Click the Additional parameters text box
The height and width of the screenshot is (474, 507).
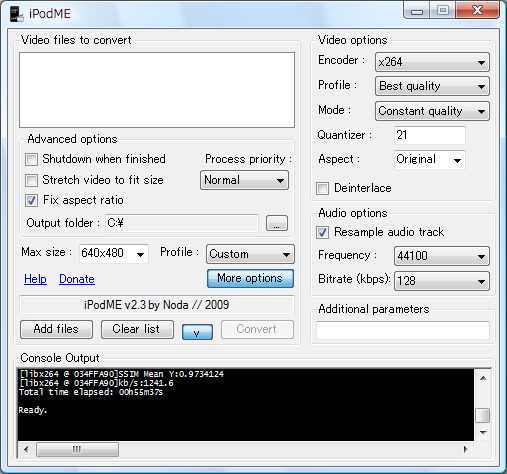(x=403, y=330)
